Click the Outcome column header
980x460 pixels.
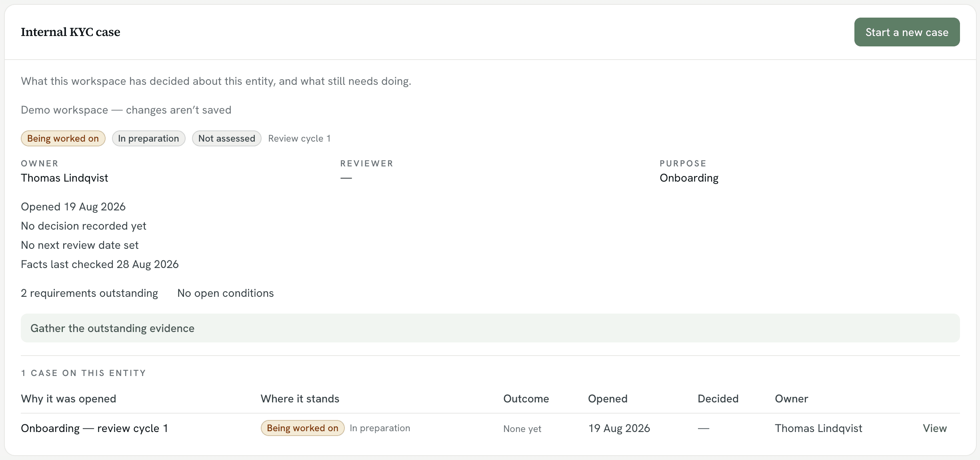pos(526,399)
